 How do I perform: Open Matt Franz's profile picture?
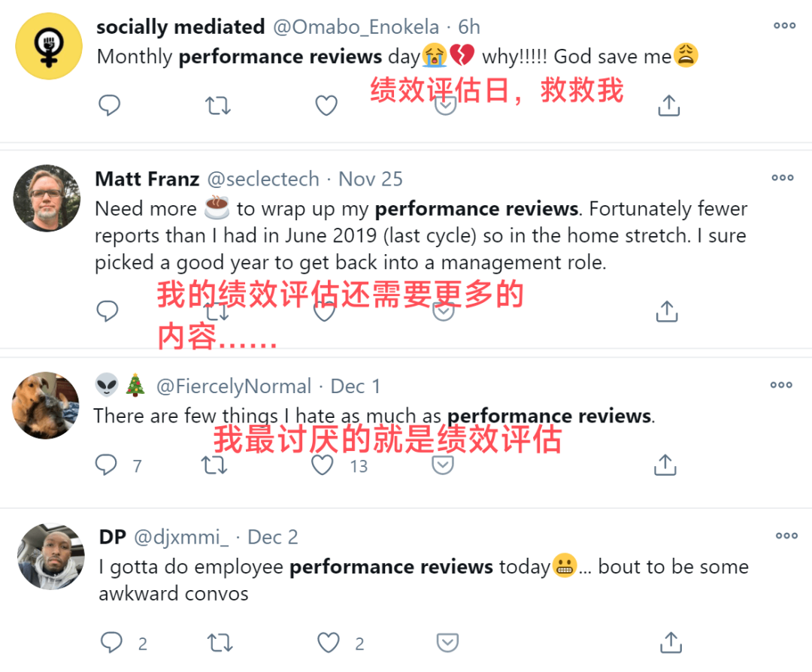(x=47, y=198)
